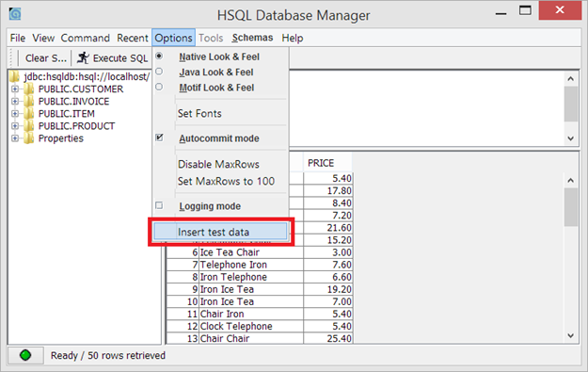
Task: Click the HSQL app icon in title bar
Action: [x=15, y=14]
